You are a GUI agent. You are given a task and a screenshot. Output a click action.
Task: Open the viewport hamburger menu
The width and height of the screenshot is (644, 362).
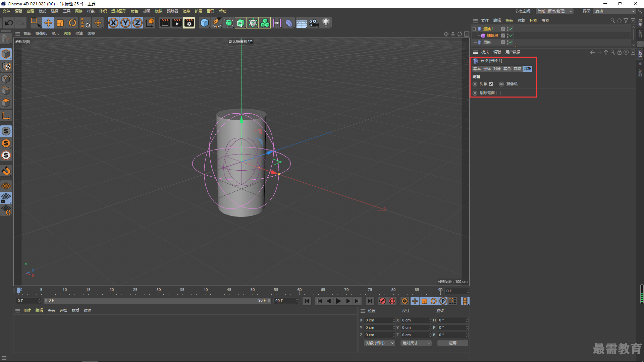click(18, 34)
